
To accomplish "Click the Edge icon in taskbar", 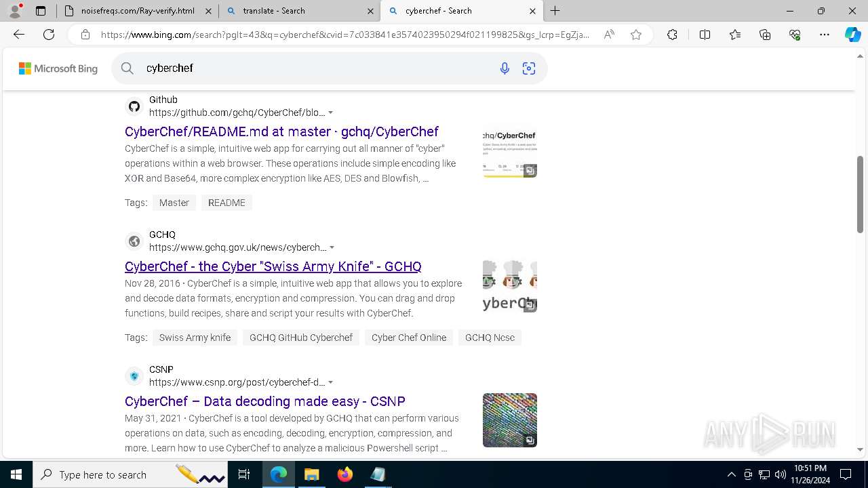I will 279,474.
